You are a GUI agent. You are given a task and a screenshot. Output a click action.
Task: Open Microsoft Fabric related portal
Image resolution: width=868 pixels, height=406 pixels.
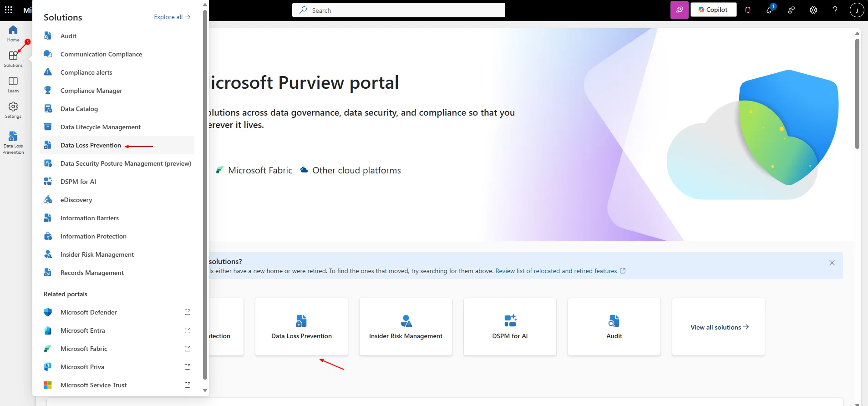click(117, 349)
